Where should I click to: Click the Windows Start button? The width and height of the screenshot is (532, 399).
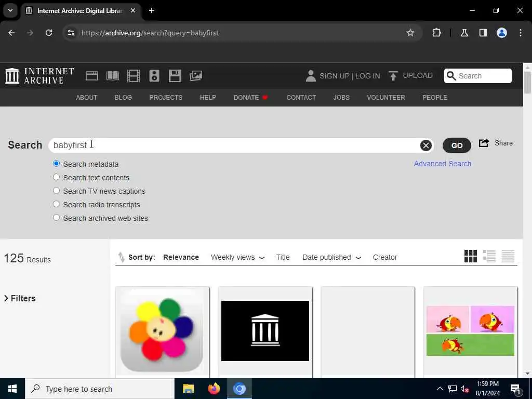click(x=12, y=389)
